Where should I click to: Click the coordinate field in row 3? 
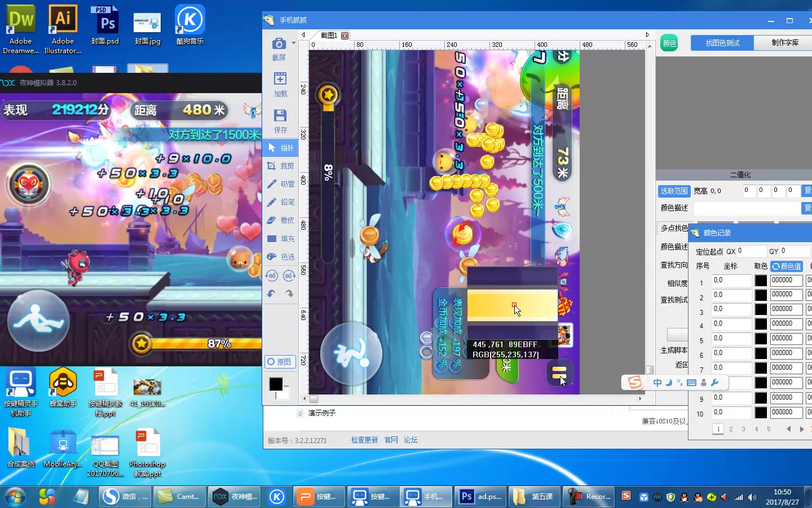[732, 309]
